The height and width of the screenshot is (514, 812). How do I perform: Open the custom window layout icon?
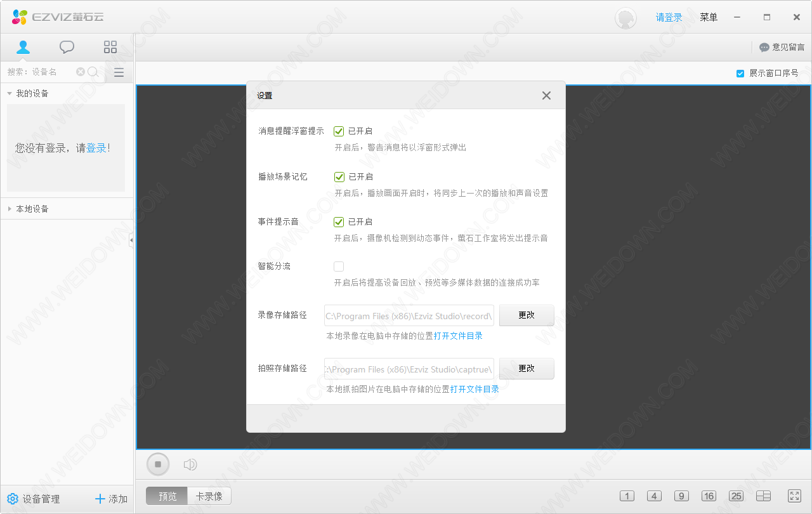pyautogui.click(x=763, y=496)
